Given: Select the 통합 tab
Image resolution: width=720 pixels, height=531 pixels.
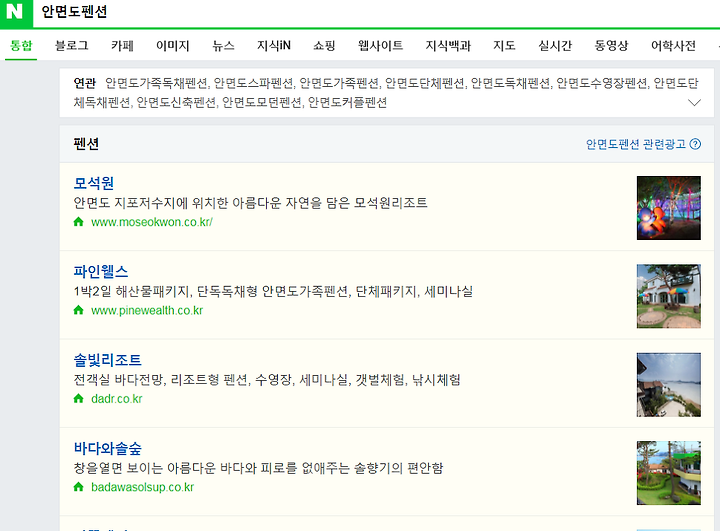Looking at the screenshot, I should tap(21, 45).
